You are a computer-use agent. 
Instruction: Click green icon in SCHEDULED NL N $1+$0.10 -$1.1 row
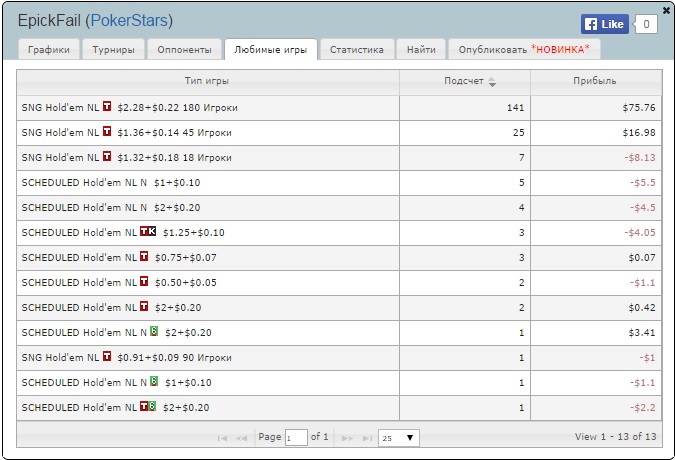point(154,381)
